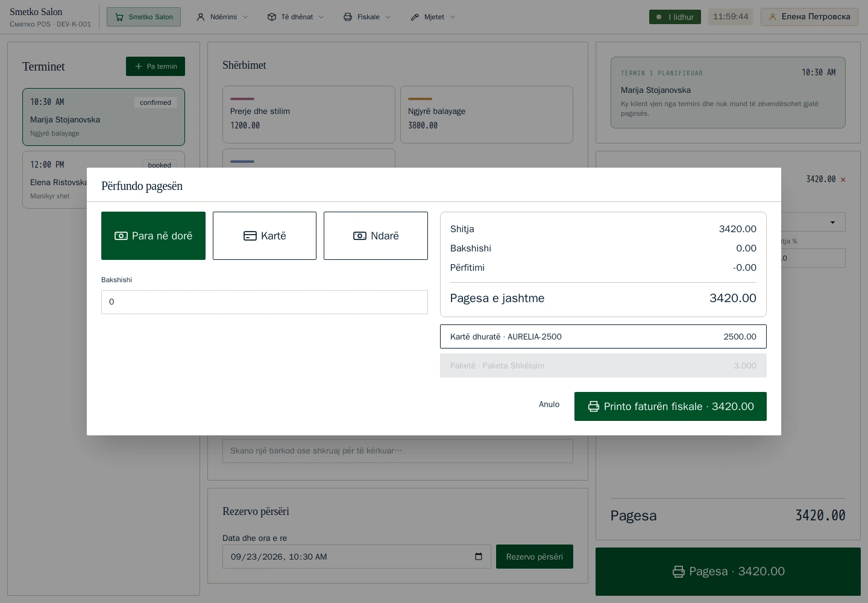Open the dropdown in the cart panel
Screen dimensions: 868x603
(832, 222)
